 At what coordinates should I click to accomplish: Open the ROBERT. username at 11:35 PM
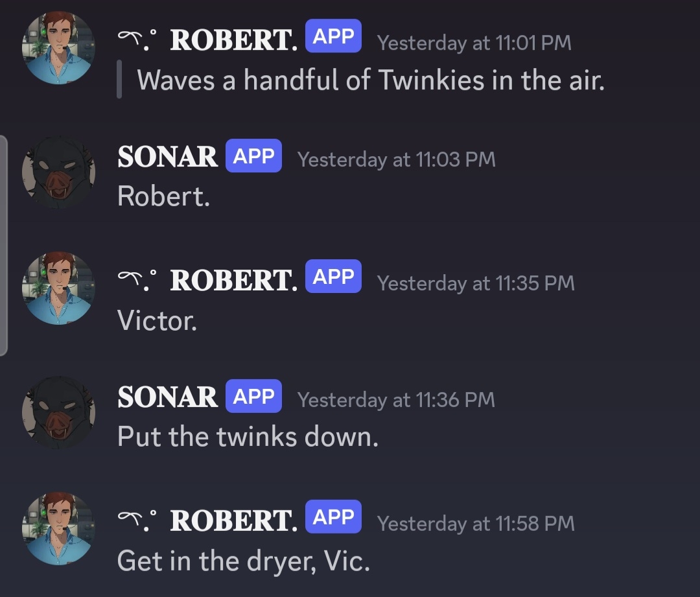tap(233, 281)
